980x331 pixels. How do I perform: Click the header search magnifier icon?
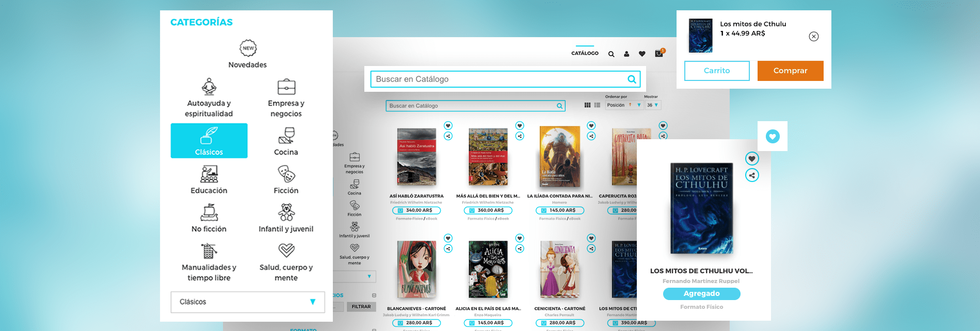pos(611,54)
